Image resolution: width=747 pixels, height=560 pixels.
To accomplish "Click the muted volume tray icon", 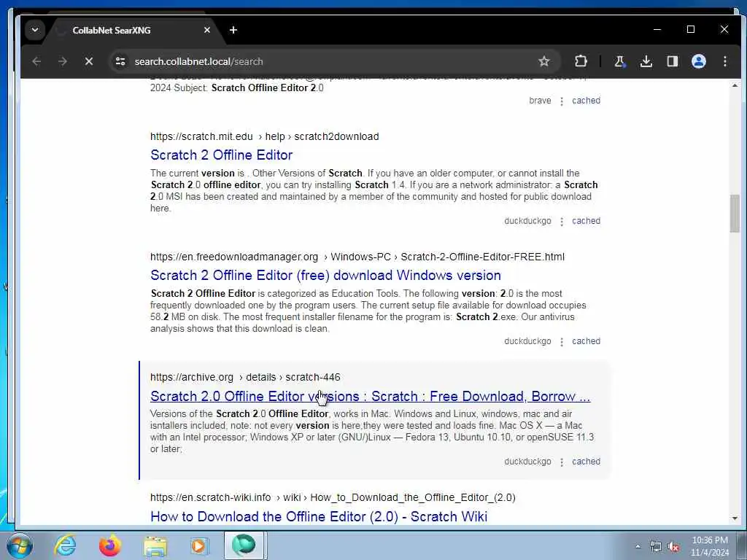I will 673,547.
